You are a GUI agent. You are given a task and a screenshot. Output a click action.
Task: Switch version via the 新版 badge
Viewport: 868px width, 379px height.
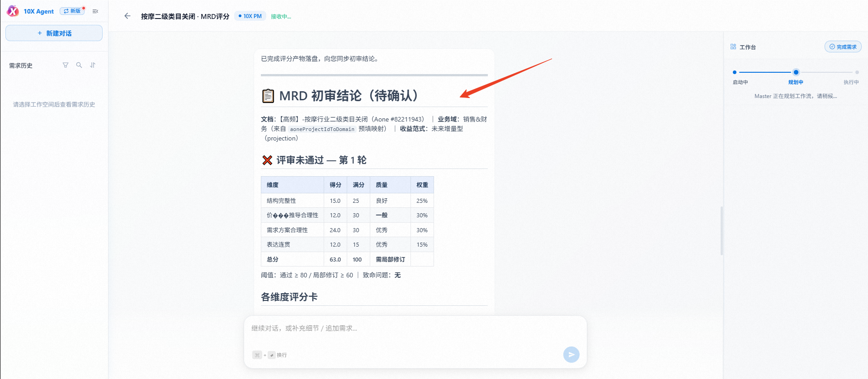[x=72, y=11]
